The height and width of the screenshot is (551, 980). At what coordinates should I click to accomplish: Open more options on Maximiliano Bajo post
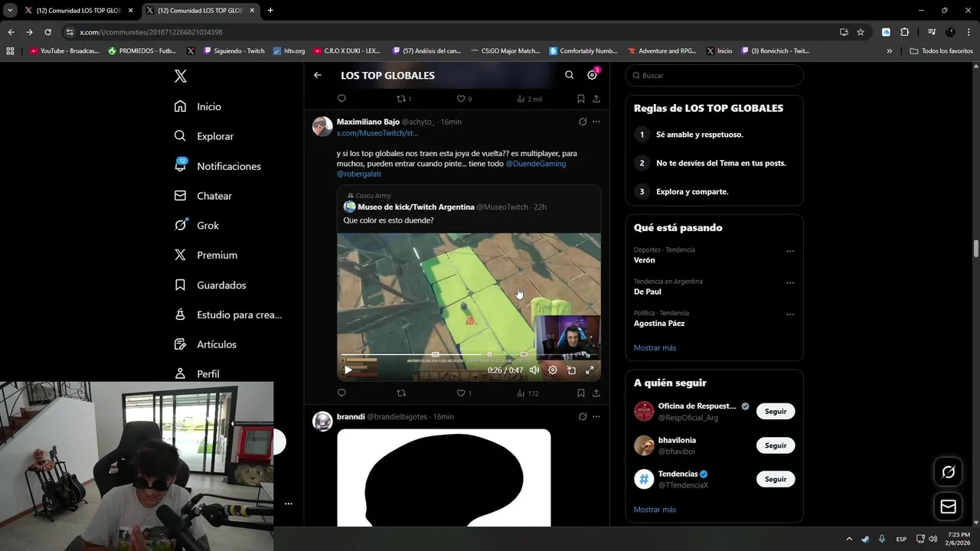(x=596, y=122)
